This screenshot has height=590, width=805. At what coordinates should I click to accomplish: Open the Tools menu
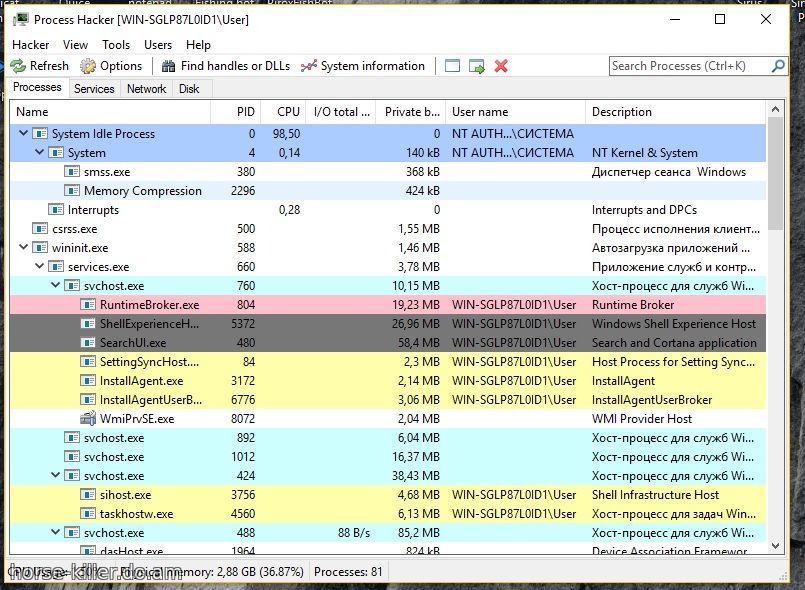coord(116,45)
